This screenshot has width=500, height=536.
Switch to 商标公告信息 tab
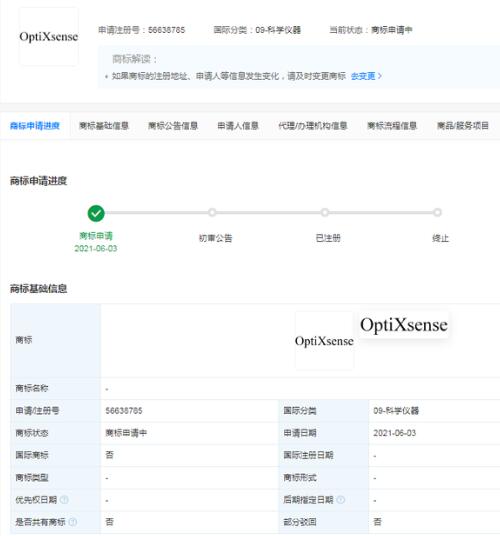point(173,126)
